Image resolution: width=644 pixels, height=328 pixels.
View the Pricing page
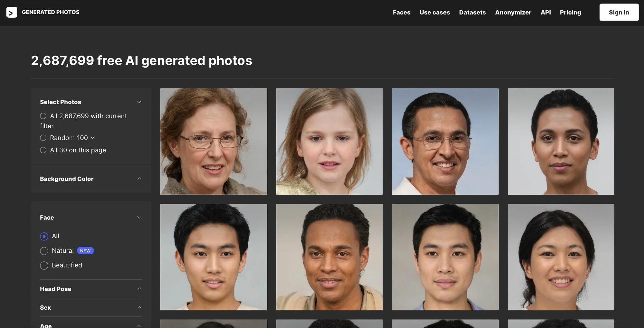(570, 13)
